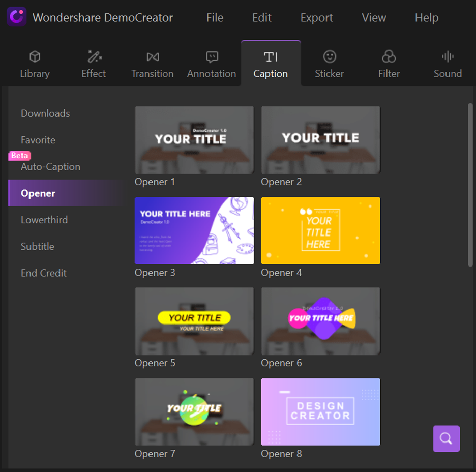The width and height of the screenshot is (476, 472).
Task: Select the Opener 6 thumbnail
Action: tap(320, 321)
